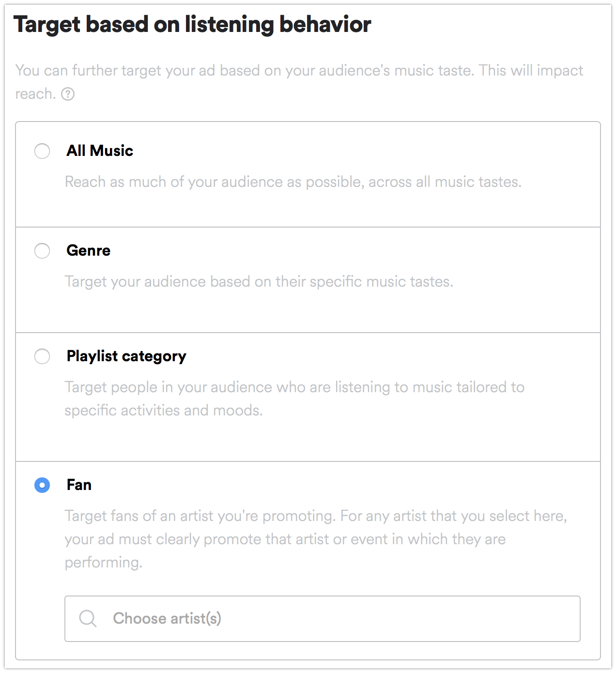Click the magnifying glass in the artist search bar
616x673 pixels.
[x=88, y=618]
